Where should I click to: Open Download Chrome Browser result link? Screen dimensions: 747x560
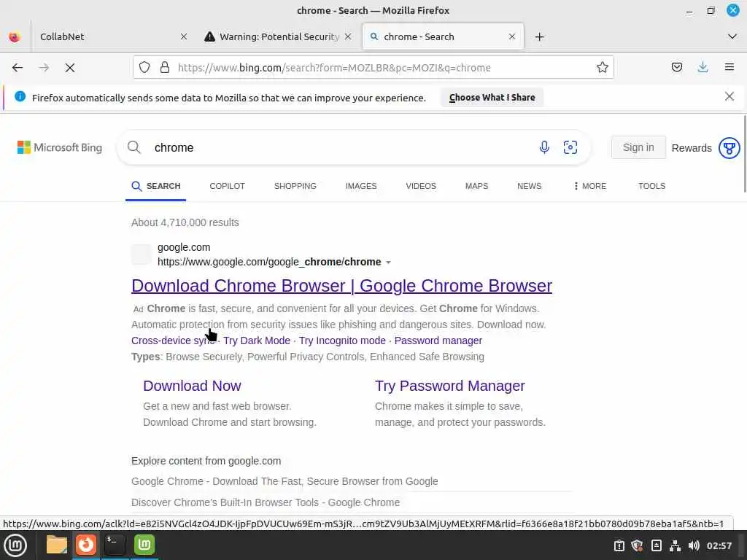pos(341,286)
